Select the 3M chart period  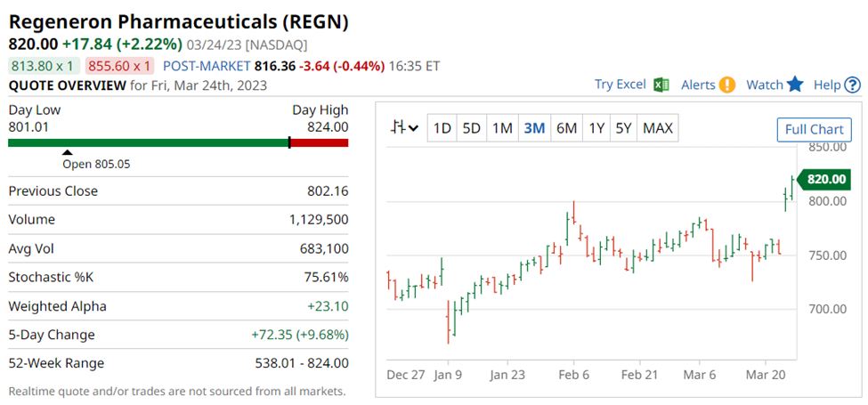pyautogui.click(x=534, y=128)
